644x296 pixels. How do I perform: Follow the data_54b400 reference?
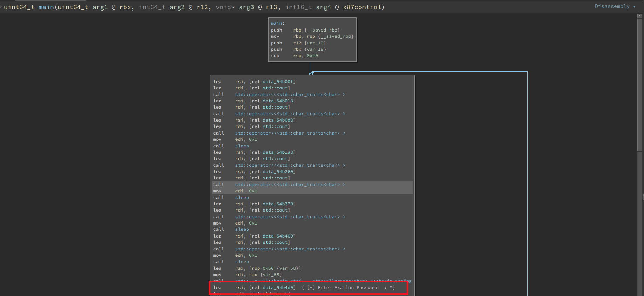coord(278,236)
